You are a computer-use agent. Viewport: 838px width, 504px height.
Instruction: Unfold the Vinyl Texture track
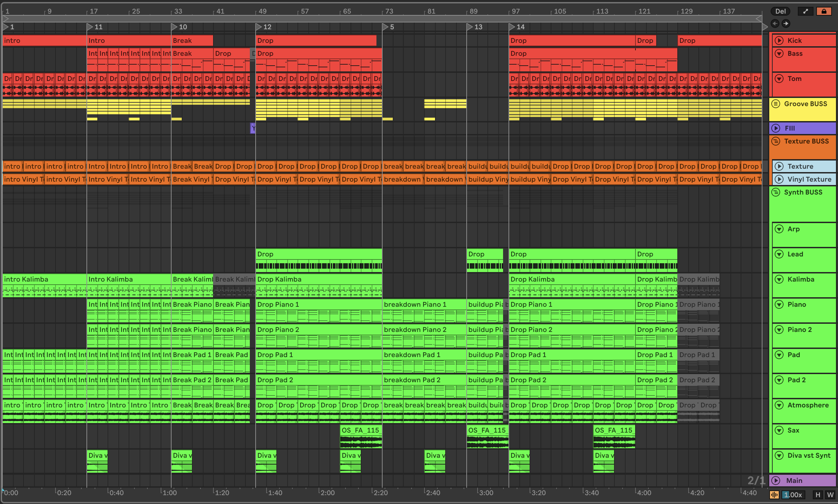(x=779, y=179)
